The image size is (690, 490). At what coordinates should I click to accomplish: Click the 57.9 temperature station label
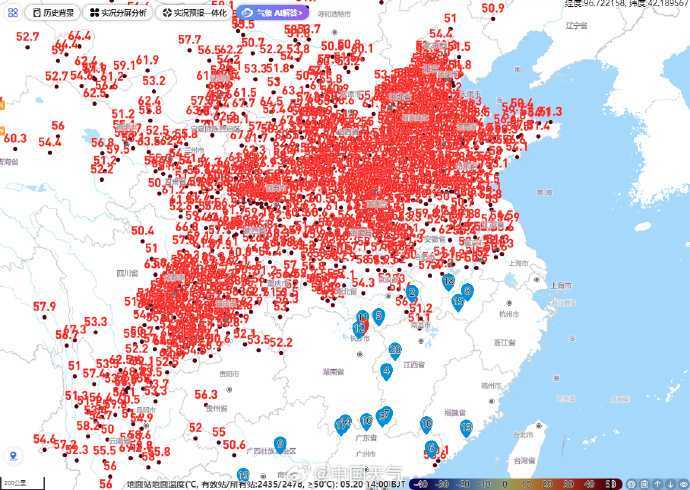pyautogui.click(x=44, y=306)
